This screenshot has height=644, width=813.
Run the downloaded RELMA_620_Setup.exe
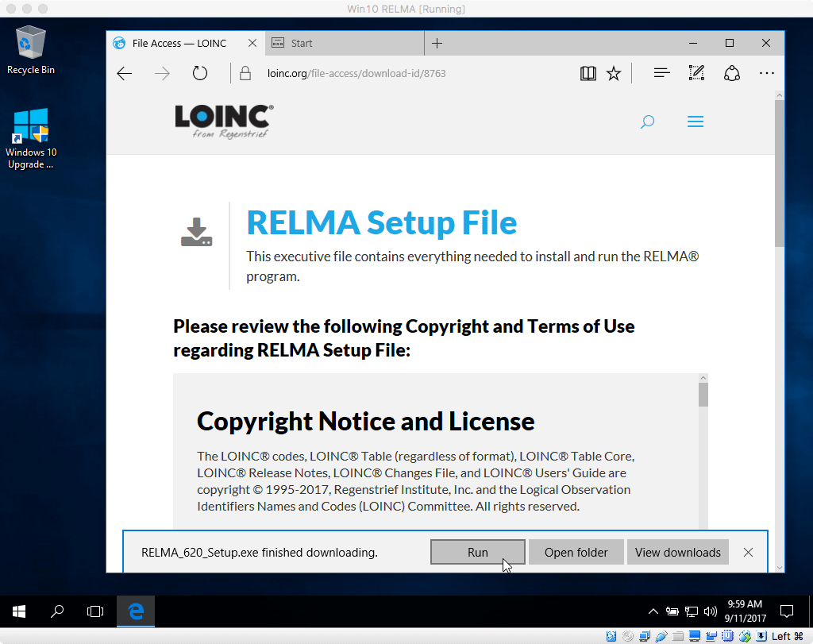click(477, 552)
